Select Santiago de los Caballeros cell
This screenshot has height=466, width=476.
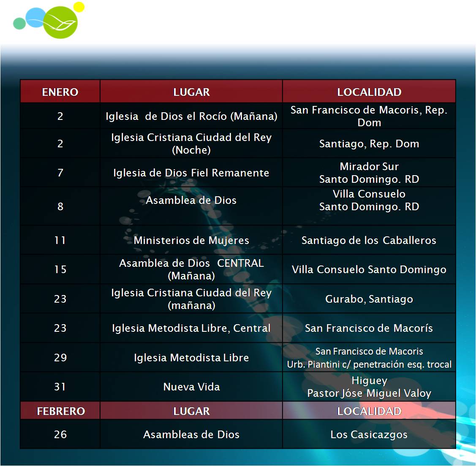tap(369, 241)
